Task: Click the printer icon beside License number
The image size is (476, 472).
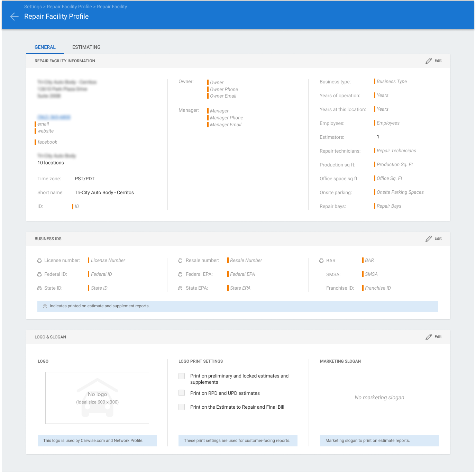Action: (x=39, y=261)
